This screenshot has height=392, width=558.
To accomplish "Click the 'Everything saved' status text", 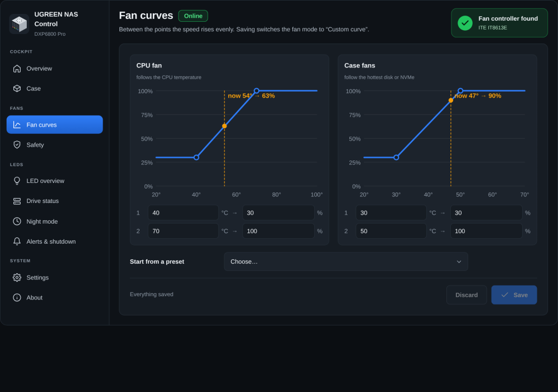I will [152, 294].
